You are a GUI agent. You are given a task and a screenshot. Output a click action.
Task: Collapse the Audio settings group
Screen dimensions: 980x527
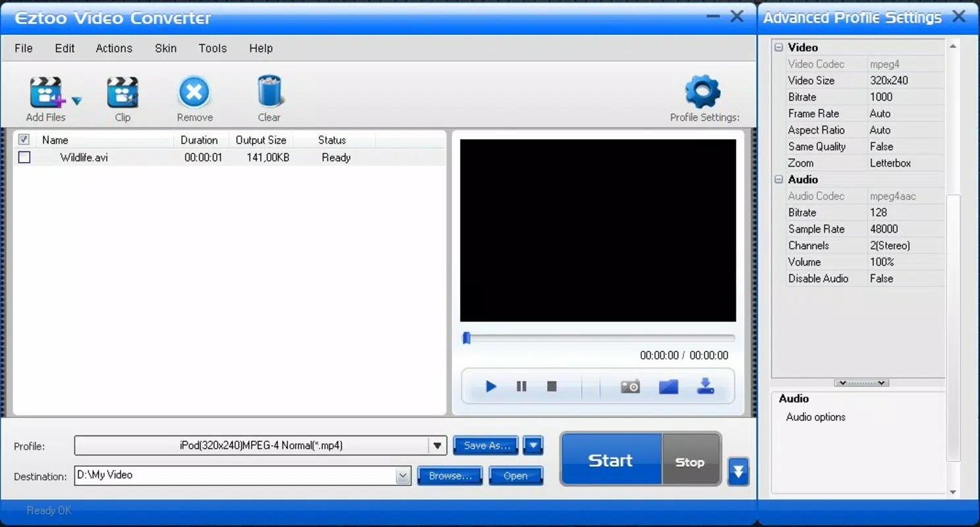[x=779, y=179]
